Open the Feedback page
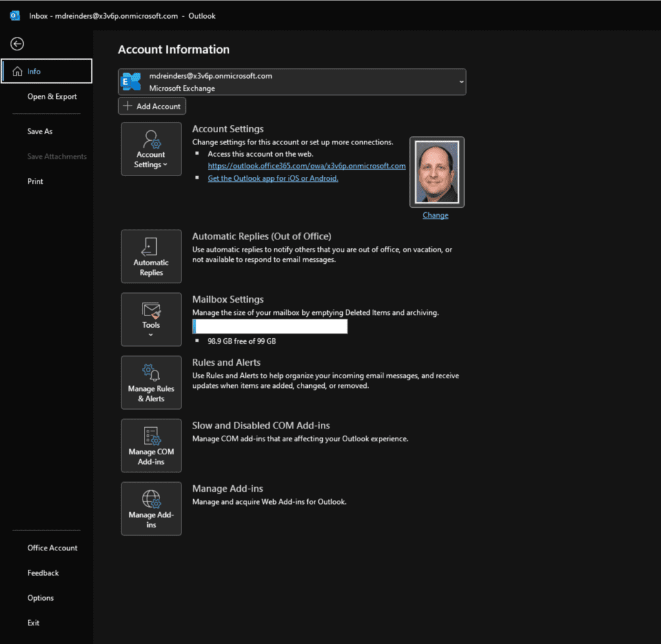 tap(43, 573)
